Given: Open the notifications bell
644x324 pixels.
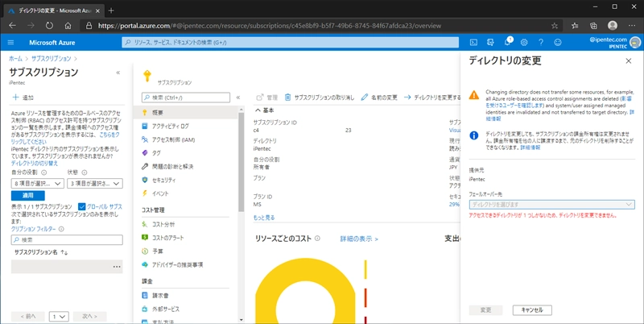Looking at the screenshot, I should point(507,42).
